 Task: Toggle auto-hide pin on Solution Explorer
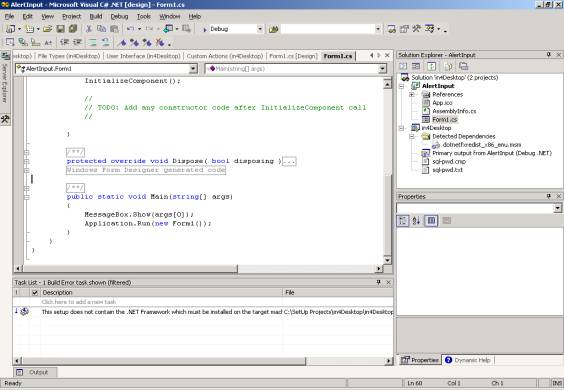point(549,54)
